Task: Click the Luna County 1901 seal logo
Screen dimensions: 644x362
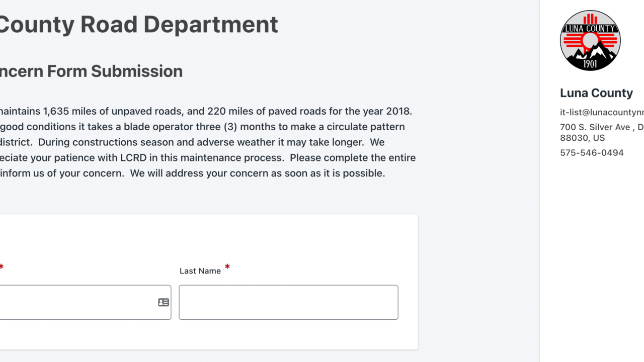Action: (x=590, y=40)
